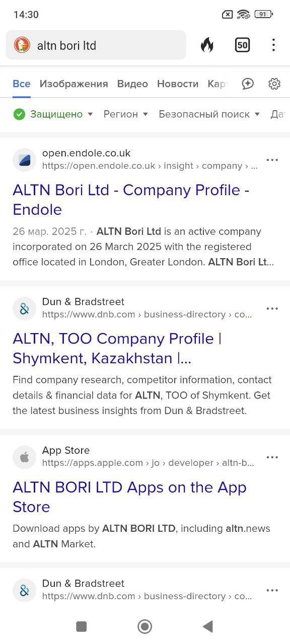290x644 pixels.
Task: Switch to the Изображения tab
Action: pos(74,84)
